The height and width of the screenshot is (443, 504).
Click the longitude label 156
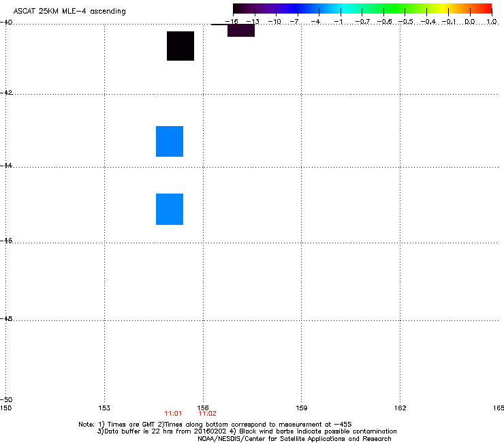click(203, 408)
